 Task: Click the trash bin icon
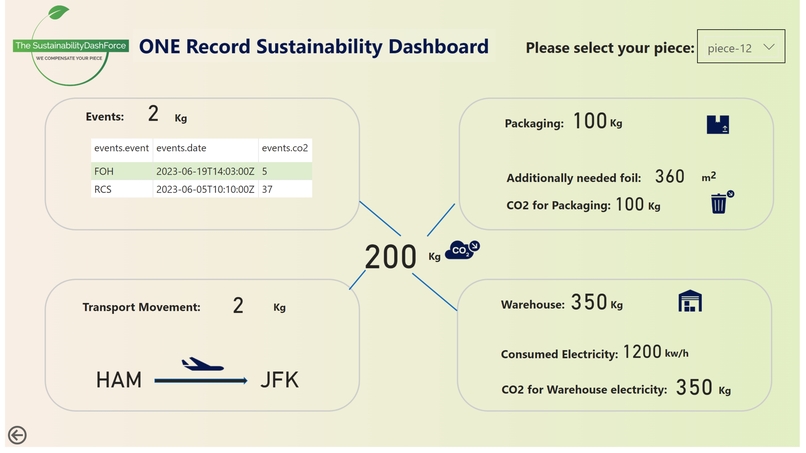pyautogui.click(x=721, y=202)
